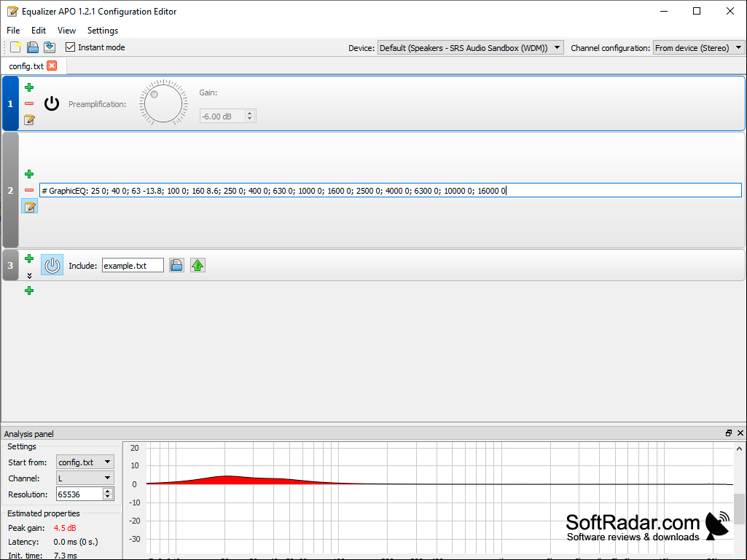
Task: Browse for the Include file
Action: (176, 265)
